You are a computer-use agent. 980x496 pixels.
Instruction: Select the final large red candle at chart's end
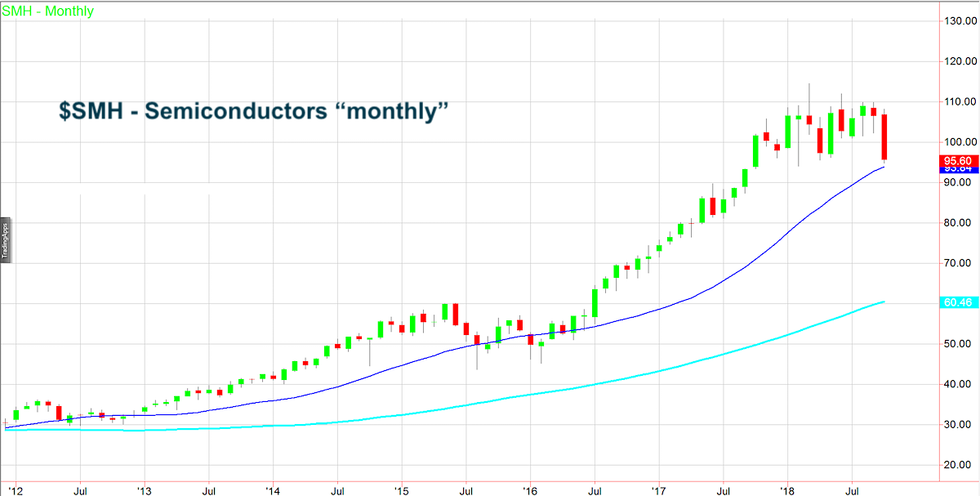884,137
